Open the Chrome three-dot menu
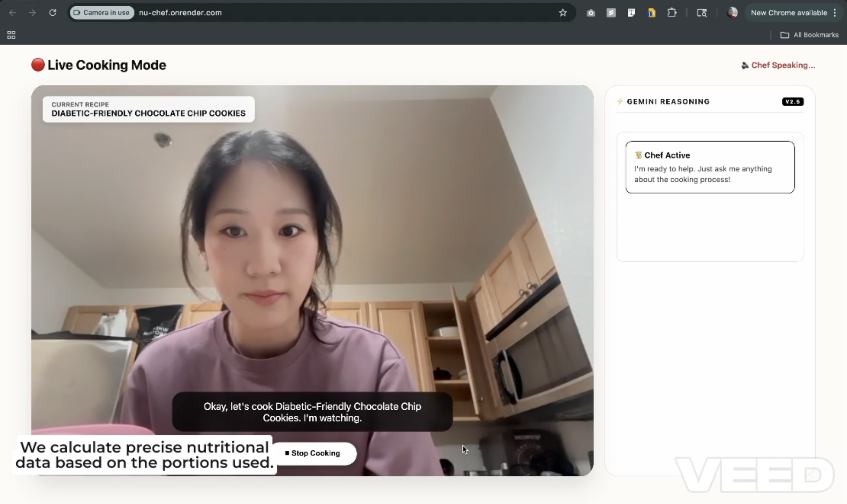The width and height of the screenshot is (847, 504). (x=835, y=13)
